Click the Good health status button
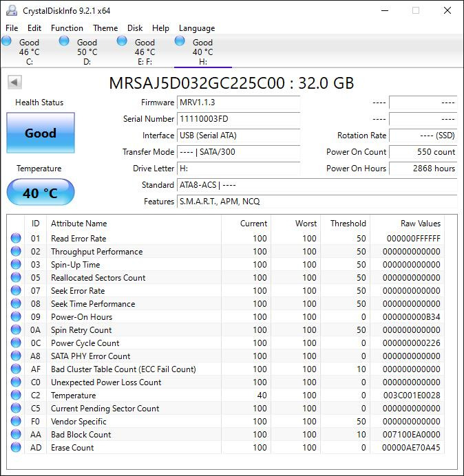 [41, 133]
